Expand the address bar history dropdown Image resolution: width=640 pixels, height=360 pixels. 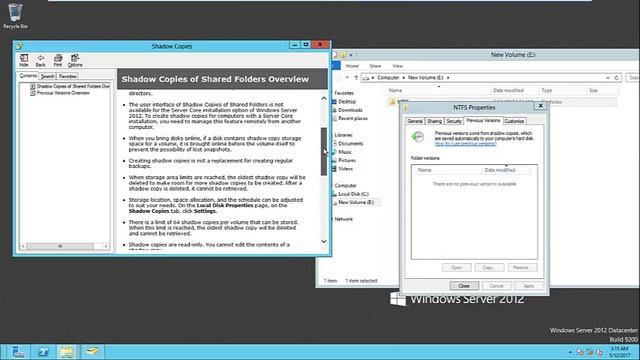608,78
